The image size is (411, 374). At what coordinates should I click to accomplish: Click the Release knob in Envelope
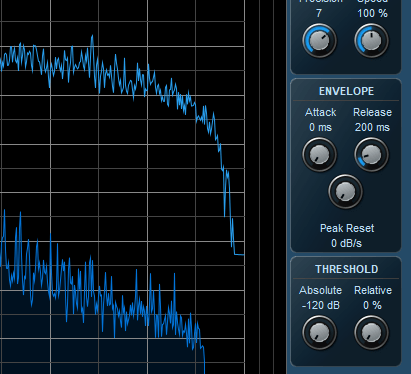pyautogui.click(x=371, y=155)
